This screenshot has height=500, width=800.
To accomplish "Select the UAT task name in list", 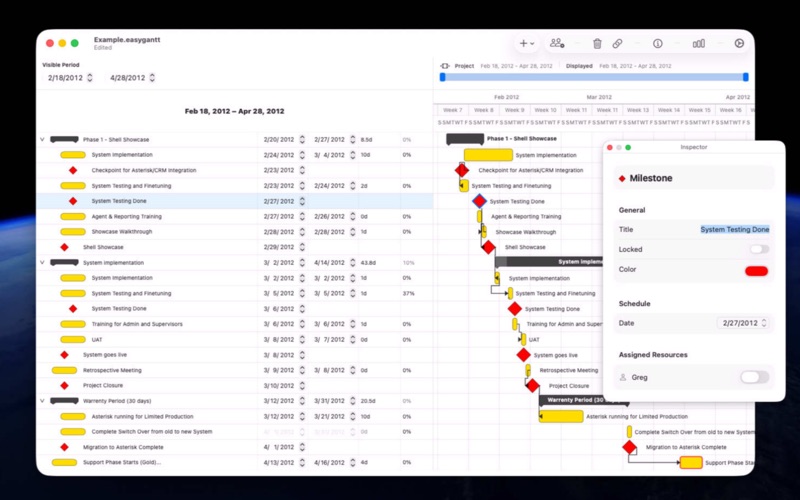I will [x=97, y=339].
